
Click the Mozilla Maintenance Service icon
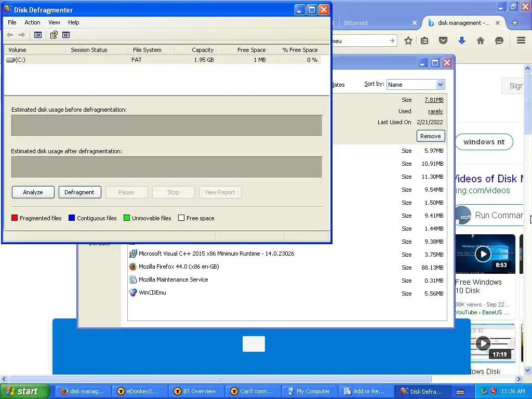click(x=132, y=280)
